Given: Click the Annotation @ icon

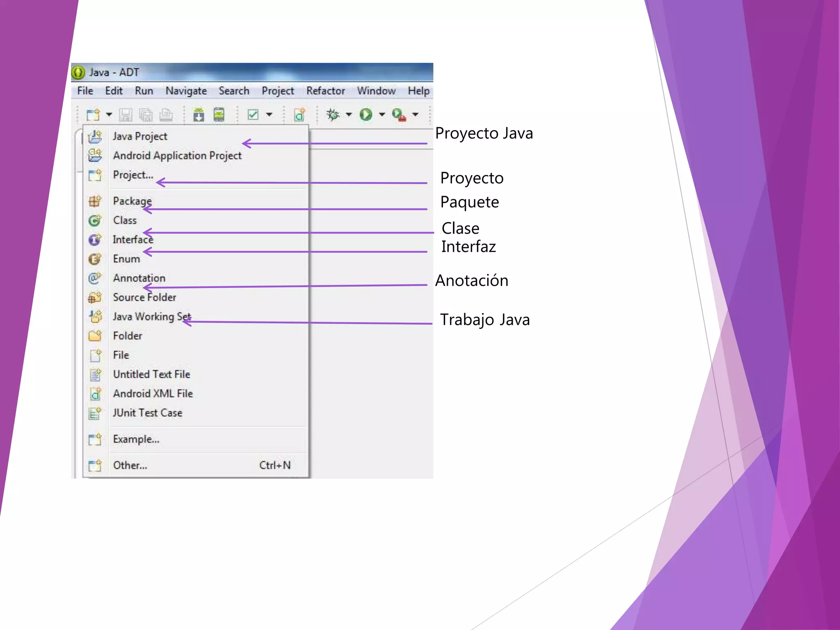Looking at the screenshot, I should coord(95,278).
